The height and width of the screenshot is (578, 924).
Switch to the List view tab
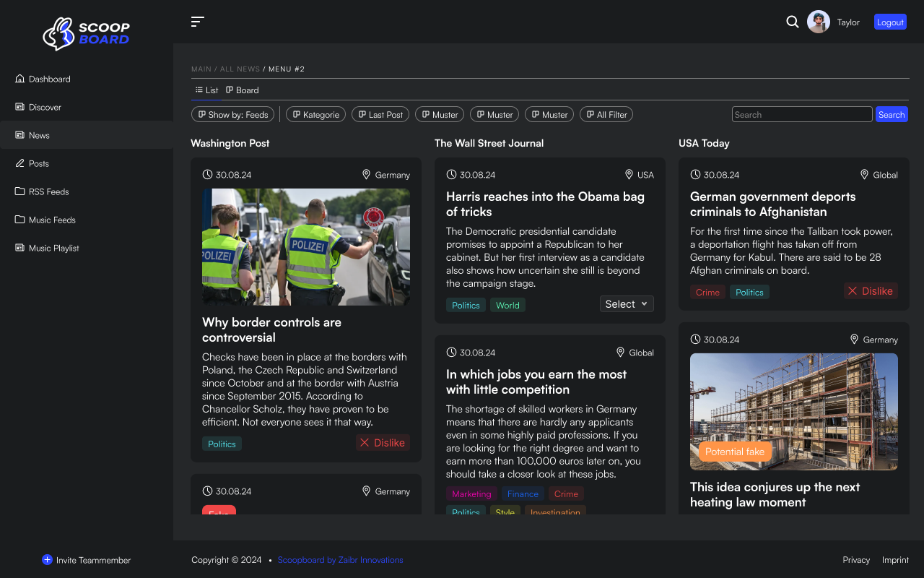[206, 90]
